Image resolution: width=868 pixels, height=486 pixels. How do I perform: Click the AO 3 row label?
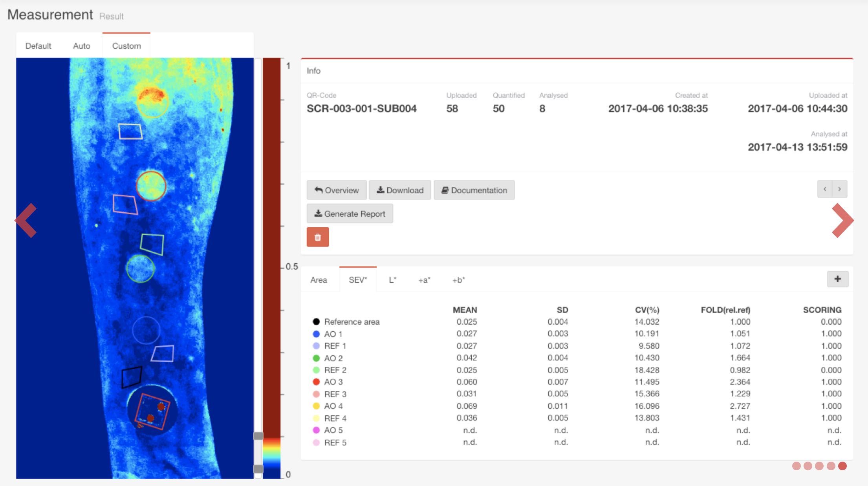[333, 382]
